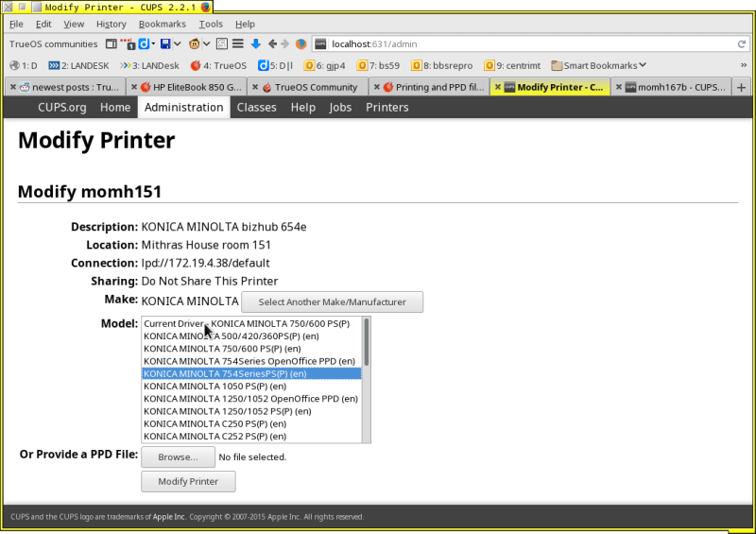Expand the Smart Bookmarks folder
756x534 pixels.
pos(598,65)
